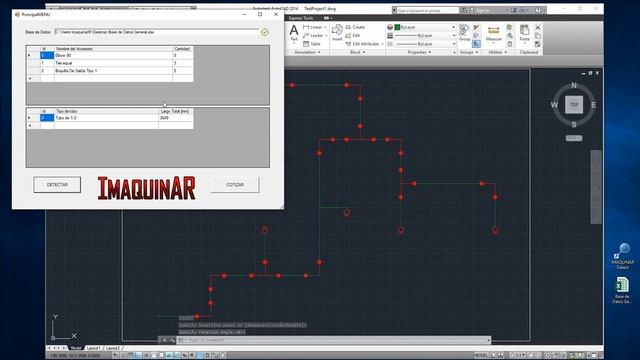Click the N compass direction on ViewCube
Viewport: 640px width, 360px height.
click(x=574, y=85)
